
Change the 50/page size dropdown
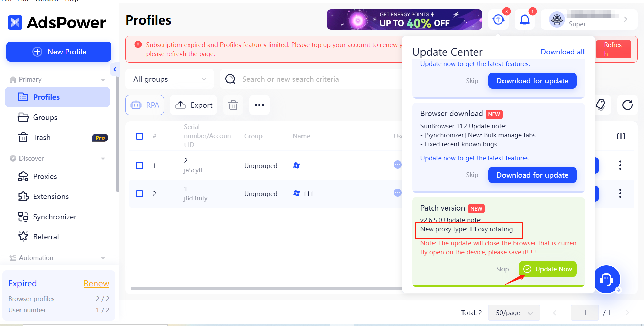514,313
